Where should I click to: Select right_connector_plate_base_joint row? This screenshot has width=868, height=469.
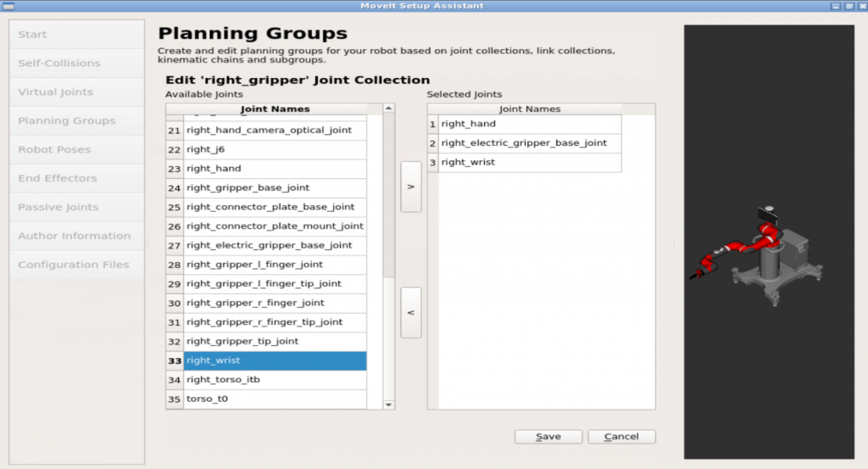[x=275, y=207]
